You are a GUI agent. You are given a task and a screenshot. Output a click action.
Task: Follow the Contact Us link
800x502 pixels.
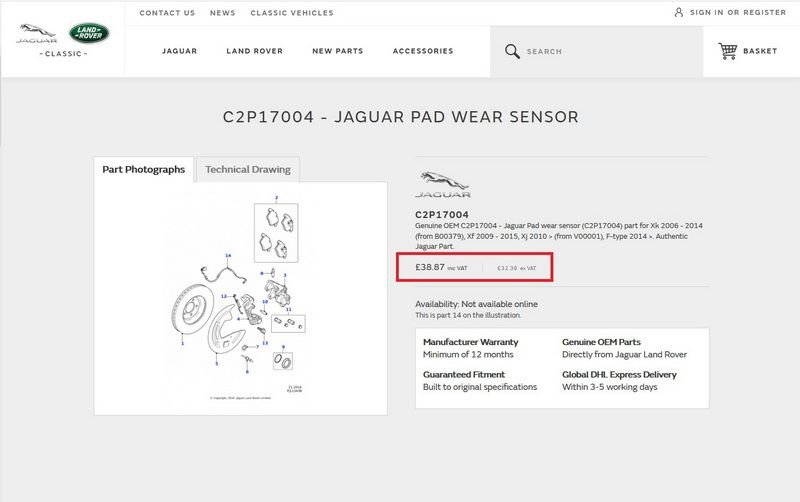click(x=167, y=13)
